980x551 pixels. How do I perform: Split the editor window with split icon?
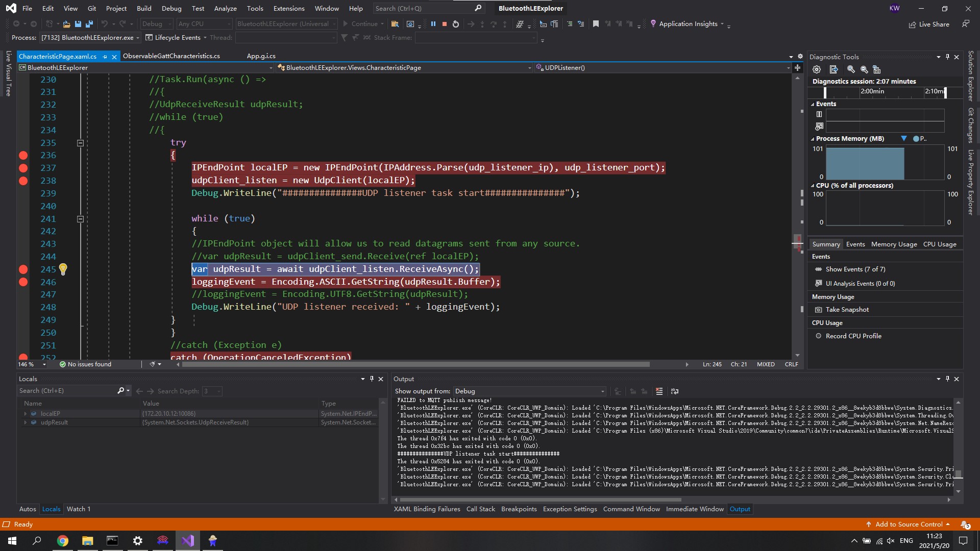tap(797, 68)
